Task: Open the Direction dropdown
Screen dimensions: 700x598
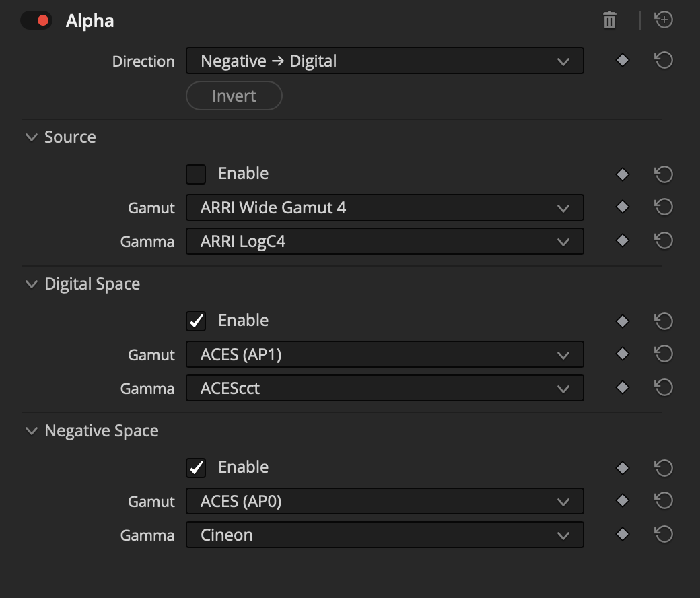Action: click(384, 60)
